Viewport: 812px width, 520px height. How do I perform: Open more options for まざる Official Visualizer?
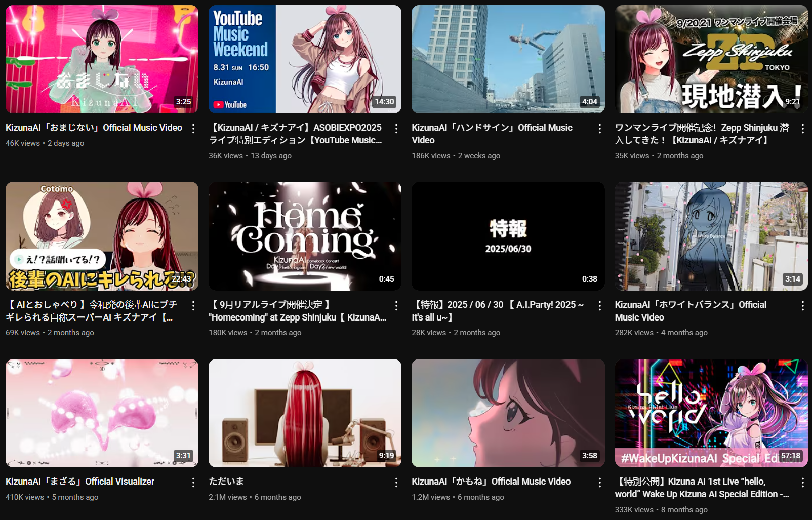193,483
